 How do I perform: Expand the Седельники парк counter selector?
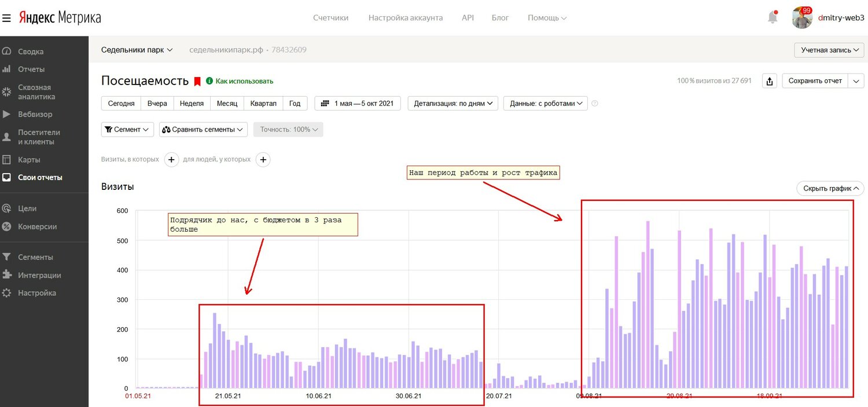[x=137, y=50]
